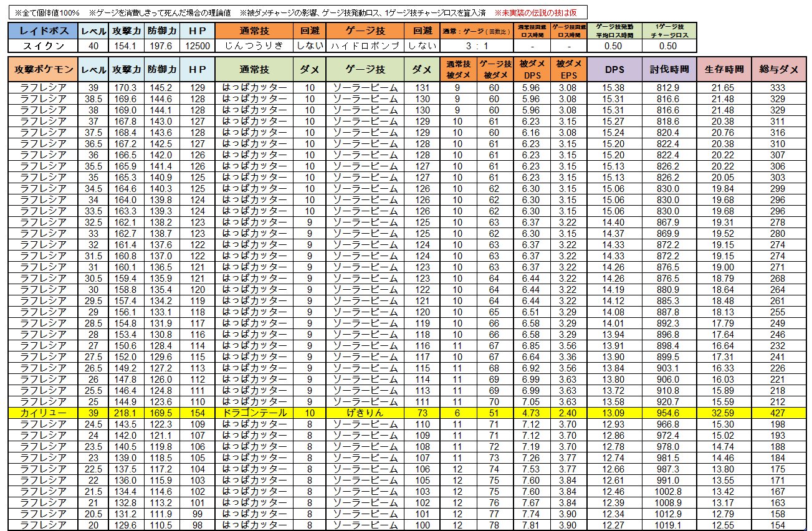
Task: Click the boss defense value 197.6
Action: point(161,46)
